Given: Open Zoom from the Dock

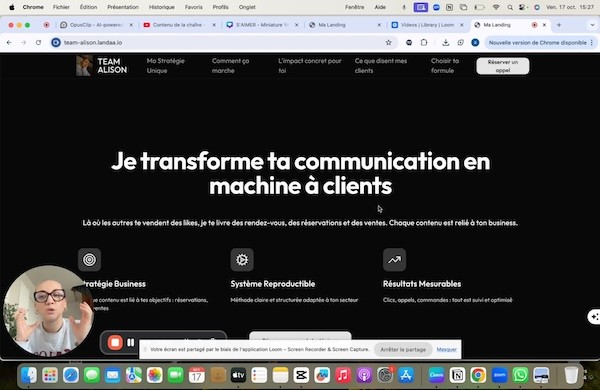Looking at the screenshot, I should tap(499, 375).
